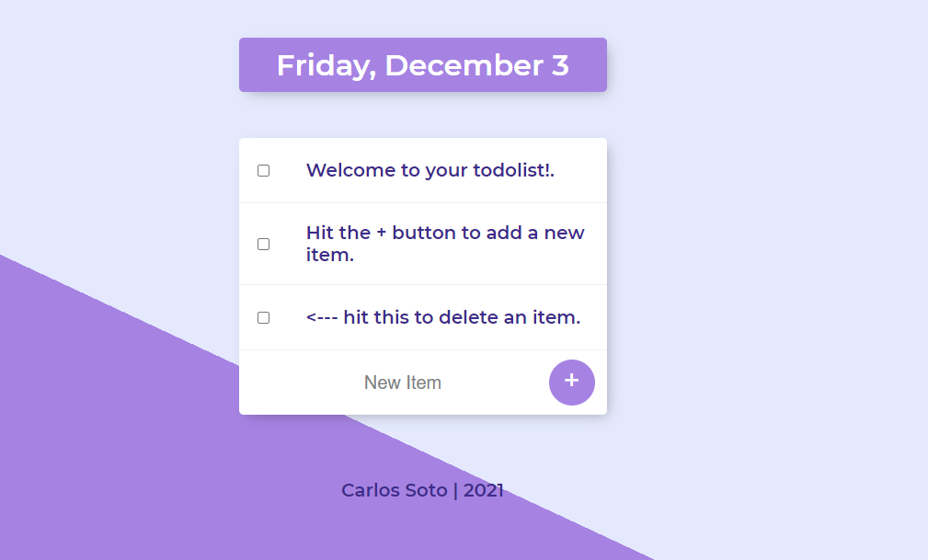Click the 'Hit the + button' todo text

tap(445, 244)
